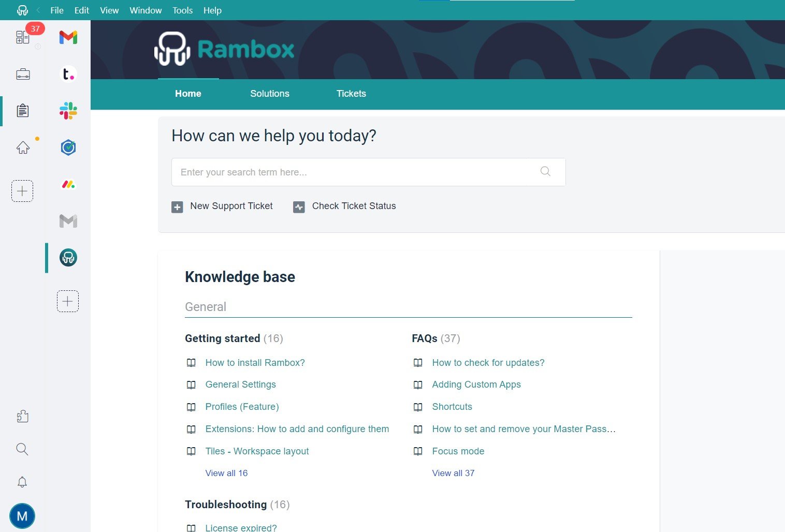Add a new workspace with plus
This screenshot has width=785, height=532.
pyautogui.click(x=22, y=191)
